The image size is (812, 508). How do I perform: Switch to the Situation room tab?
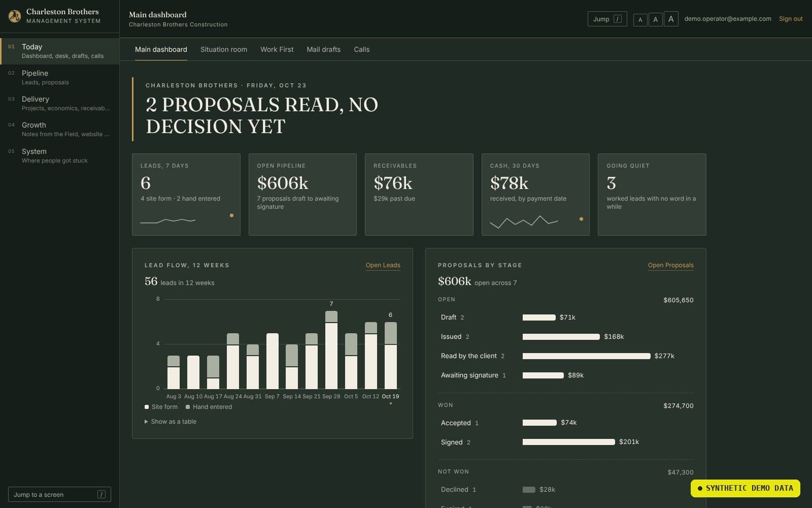coord(224,49)
